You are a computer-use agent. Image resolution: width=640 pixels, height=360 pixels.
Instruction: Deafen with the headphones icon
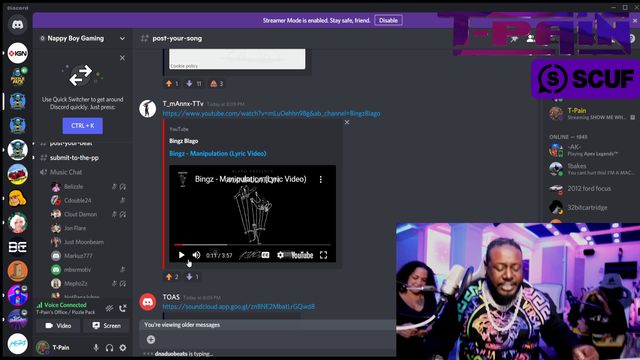(x=109, y=348)
